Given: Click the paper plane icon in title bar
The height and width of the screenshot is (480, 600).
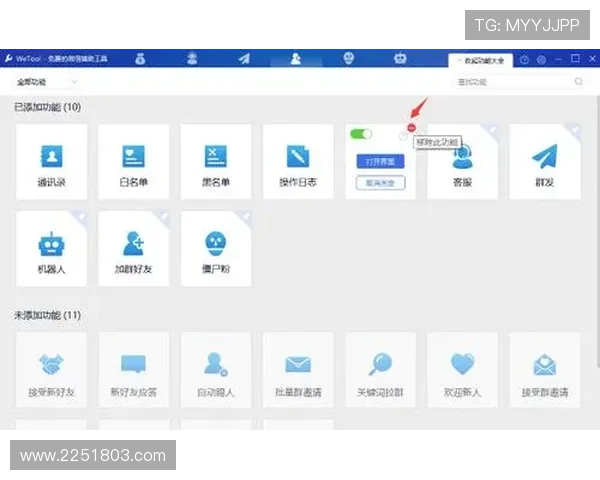Looking at the screenshot, I should tap(244, 58).
